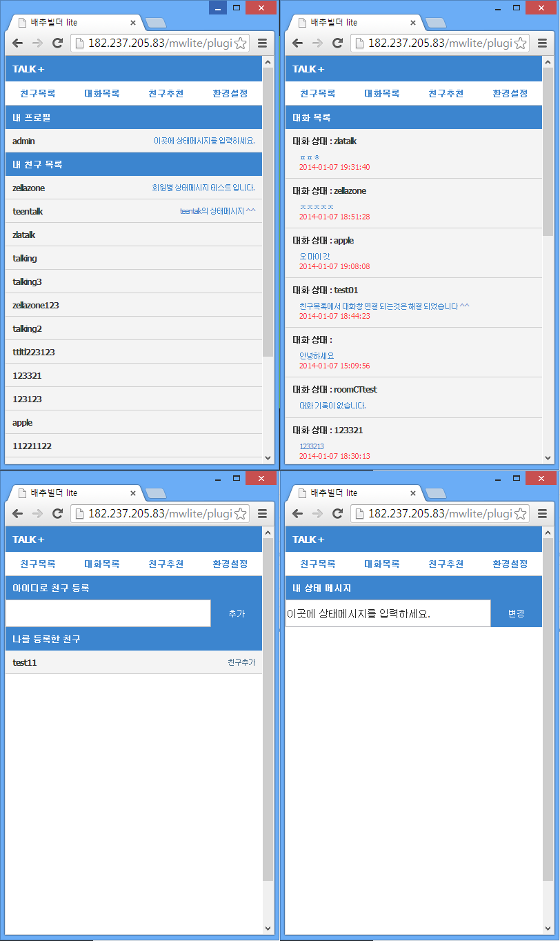The width and height of the screenshot is (560, 941).
Task: Select 친구추천 tab in the 내 상태 메시지 window
Action: [446, 564]
